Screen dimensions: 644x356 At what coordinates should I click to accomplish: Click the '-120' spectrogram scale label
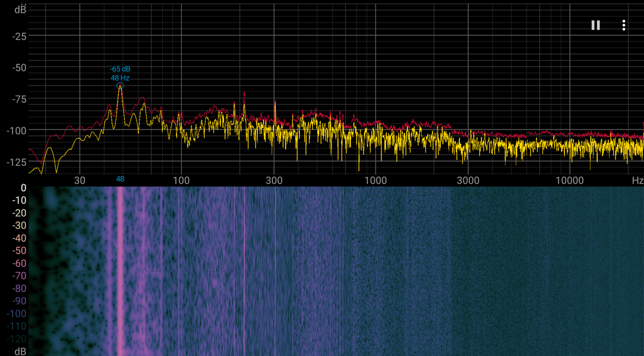pos(17,339)
